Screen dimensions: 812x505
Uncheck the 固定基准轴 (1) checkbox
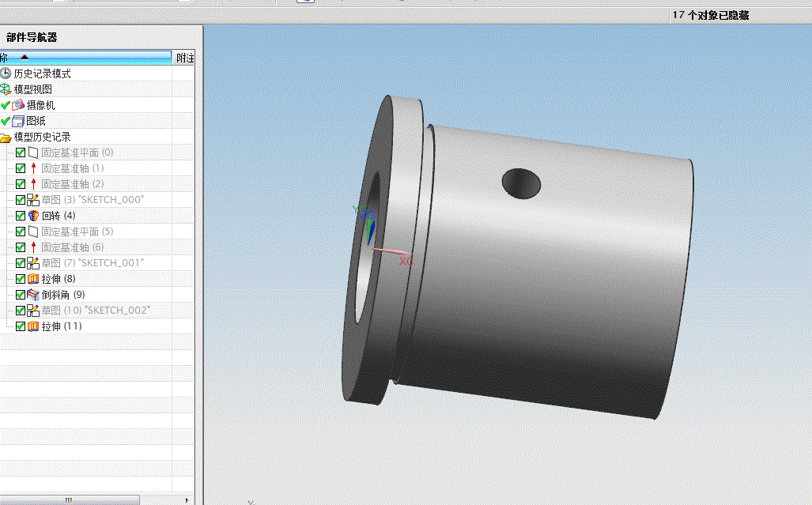(21, 168)
